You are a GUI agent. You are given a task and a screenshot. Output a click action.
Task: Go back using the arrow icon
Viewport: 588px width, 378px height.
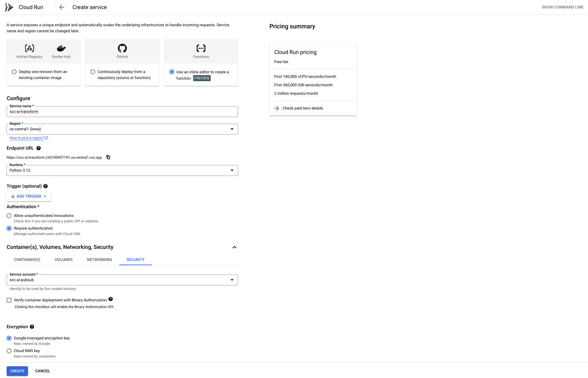pyautogui.click(x=62, y=7)
